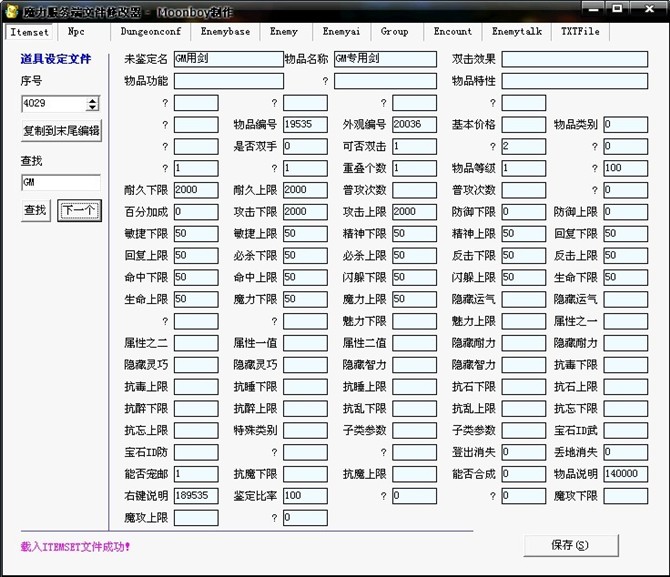This screenshot has width=670, height=577.
Task: Select the Enemybase tab
Action: [x=225, y=32]
